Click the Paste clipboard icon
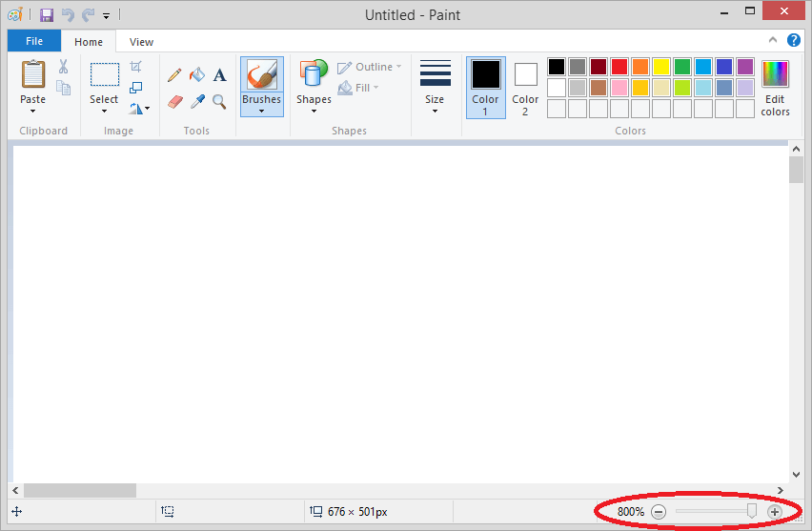812x531 pixels. point(33,73)
